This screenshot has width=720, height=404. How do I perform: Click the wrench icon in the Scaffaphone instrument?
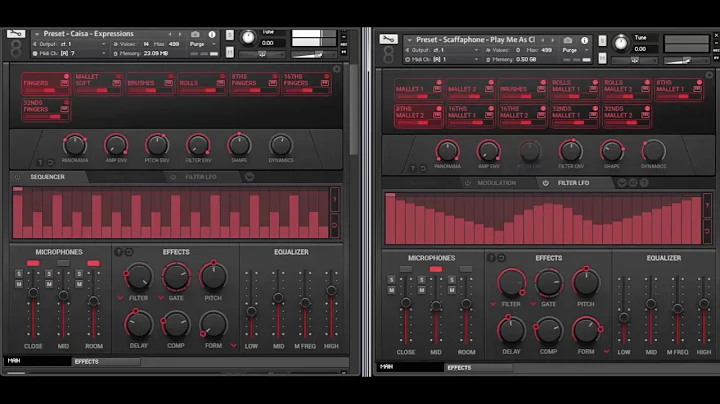tap(388, 39)
